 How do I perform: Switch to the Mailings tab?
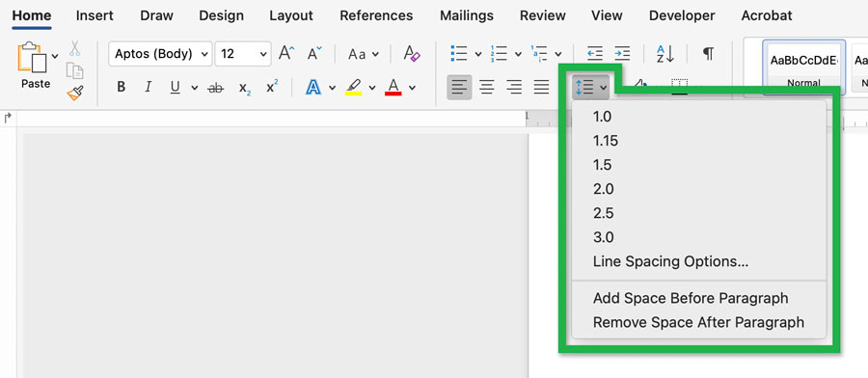tap(467, 15)
